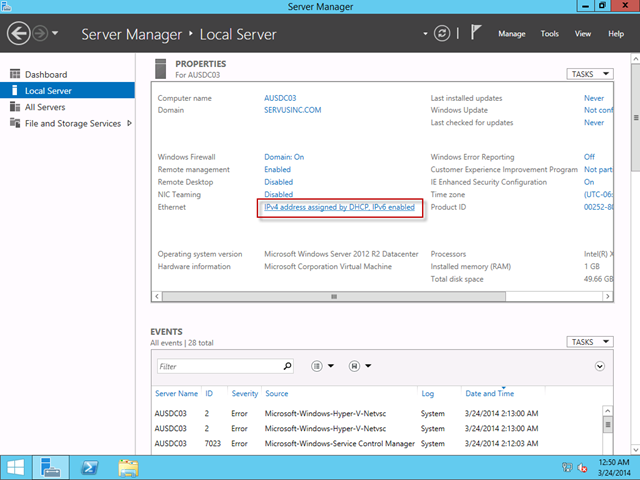Open File Explorer from the taskbar

[128, 468]
